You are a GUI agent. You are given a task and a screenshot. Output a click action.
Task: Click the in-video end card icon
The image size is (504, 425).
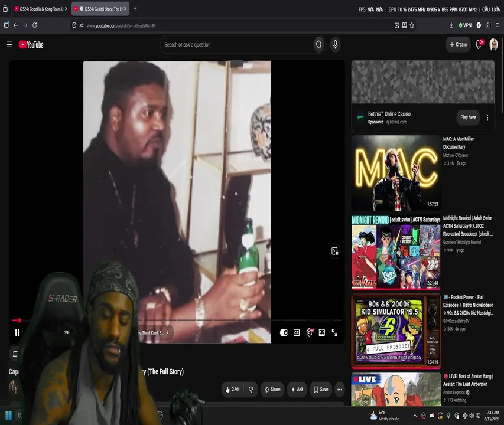tap(335, 251)
